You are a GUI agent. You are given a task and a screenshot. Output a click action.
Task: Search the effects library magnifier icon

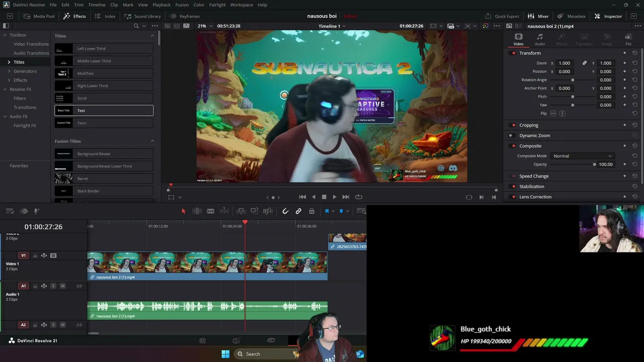136,26
